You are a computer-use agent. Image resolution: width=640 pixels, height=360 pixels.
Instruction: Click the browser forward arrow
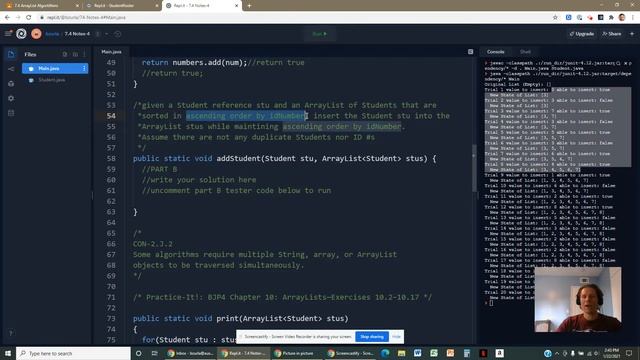tap(18, 18)
